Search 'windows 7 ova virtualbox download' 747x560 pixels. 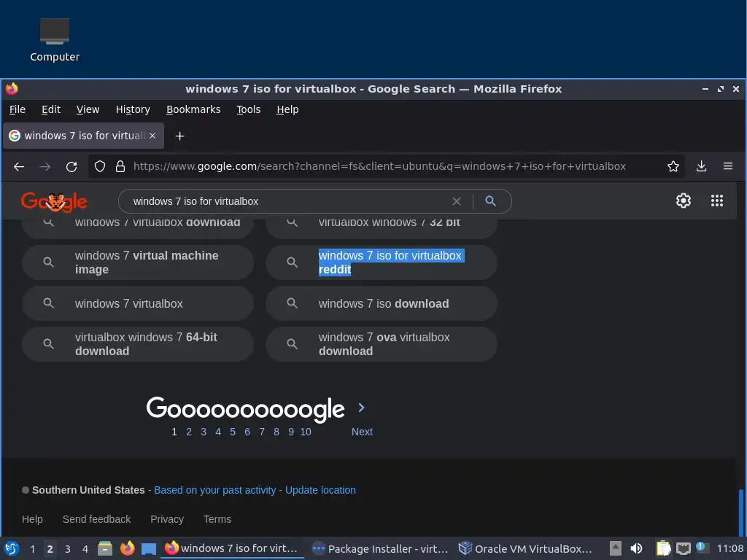click(382, 344)
